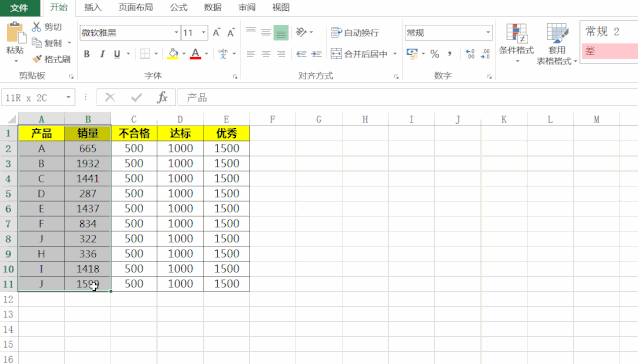This screenshot has height=364, width=638.
Task: Expand fill color palette arrow
Action: tap(184, 54)
